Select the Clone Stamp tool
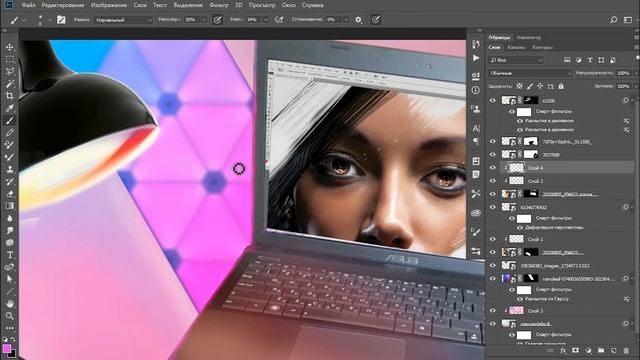The height and width of the screenshot is (360, 640). 9,169
